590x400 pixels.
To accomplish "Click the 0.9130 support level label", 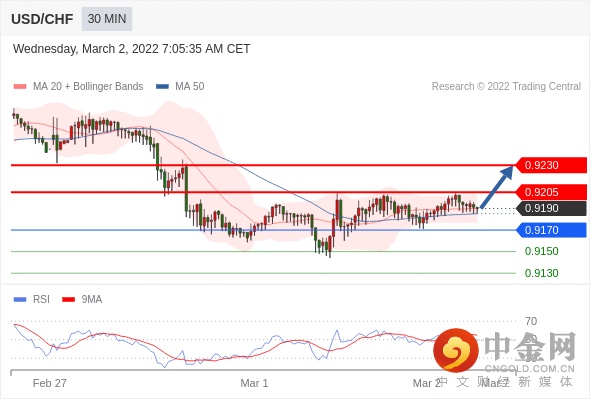I will [541, 273].
